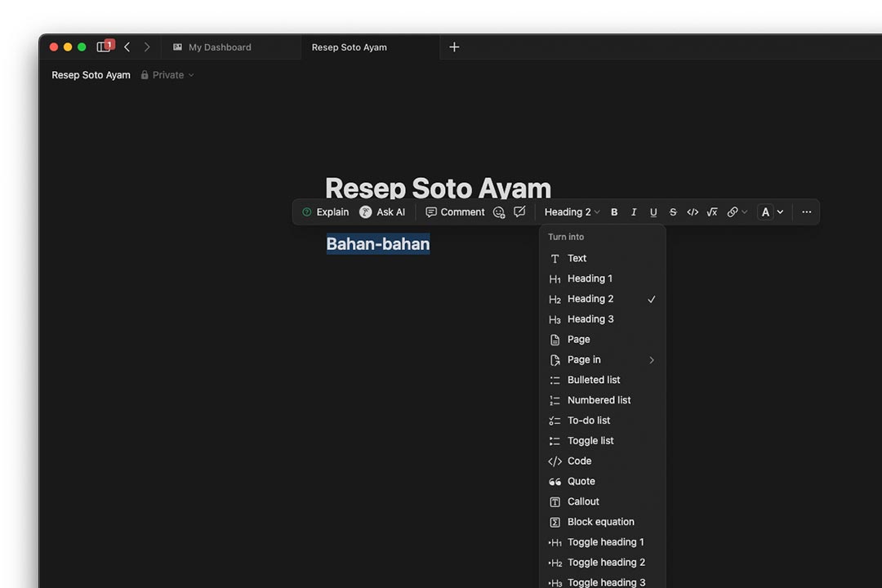
Task: Select the Resep Soto Ayam tab
Action: (x=370, y=47)
